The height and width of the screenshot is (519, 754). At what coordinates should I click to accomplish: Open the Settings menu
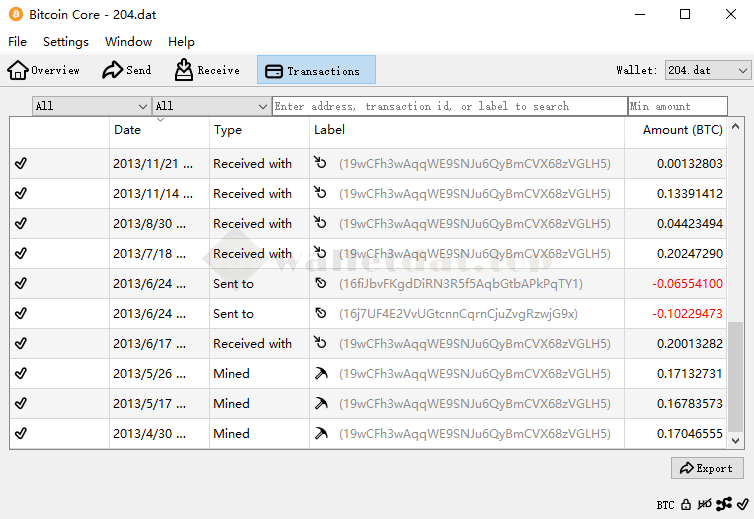(66, 42)
